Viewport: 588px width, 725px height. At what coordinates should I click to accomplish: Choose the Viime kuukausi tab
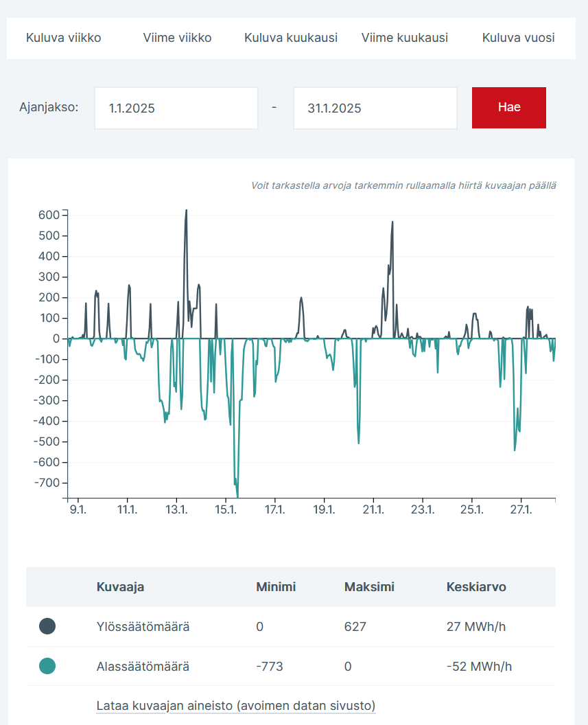click(x=405, y=38)
